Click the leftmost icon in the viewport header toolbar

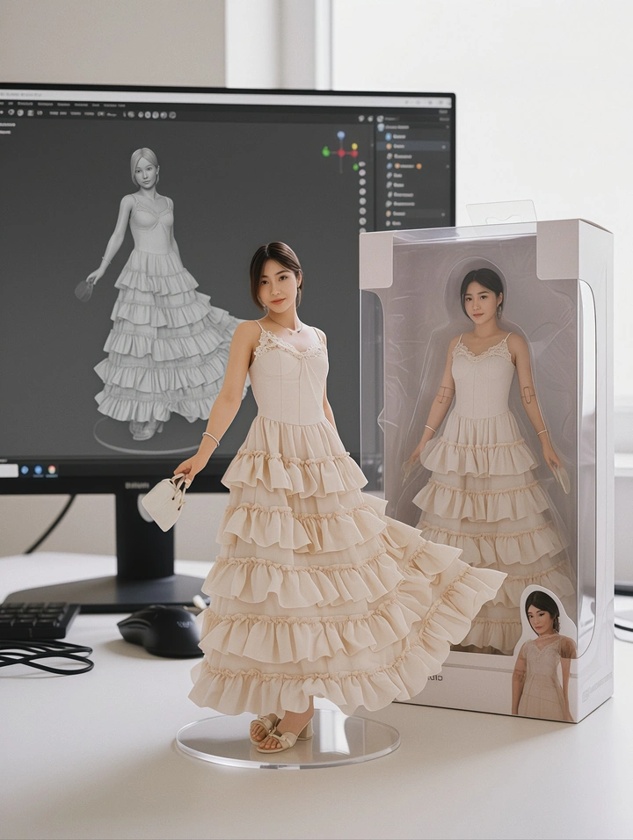click(x=4, y=113)
